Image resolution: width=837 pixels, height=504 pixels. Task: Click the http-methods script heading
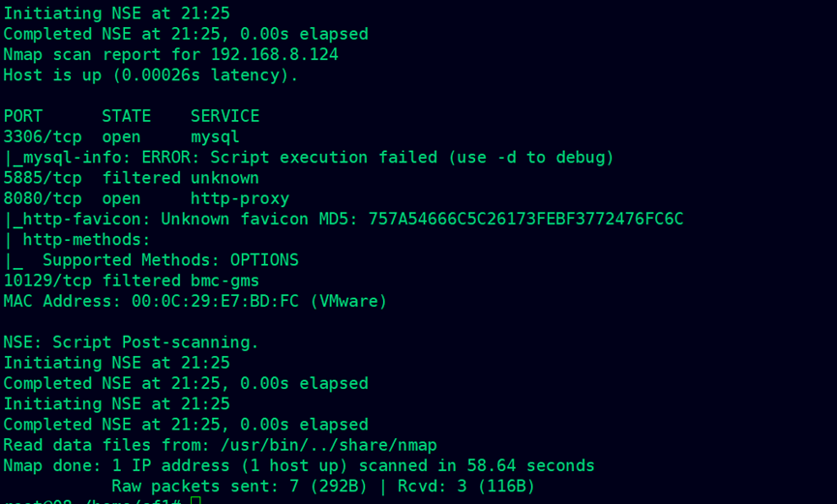[x=86, y=240]
